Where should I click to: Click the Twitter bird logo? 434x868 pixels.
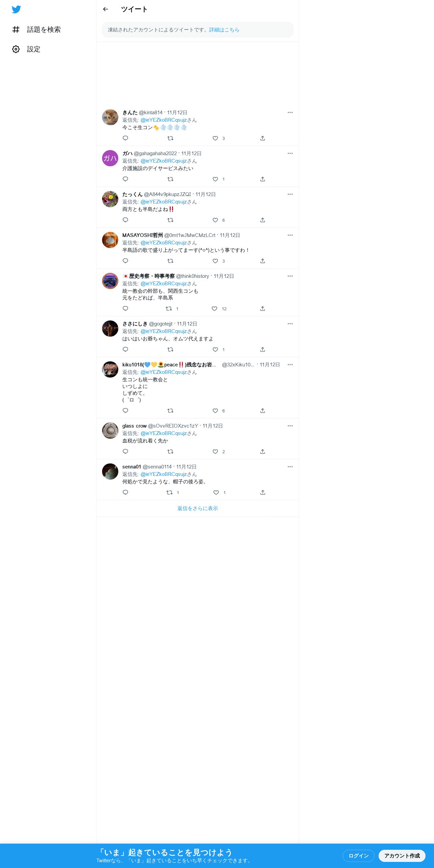click(16, 9)
